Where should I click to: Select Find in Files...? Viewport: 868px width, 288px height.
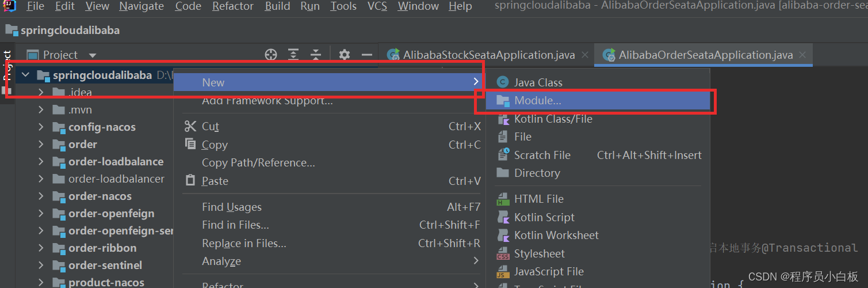(235, 225)
